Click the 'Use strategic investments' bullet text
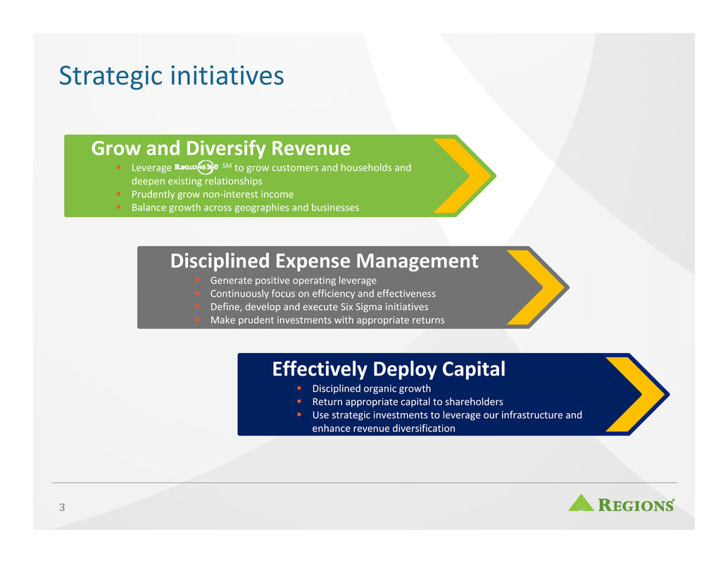The width and height of the screenshot is (728, 563). tap(446, 415)
